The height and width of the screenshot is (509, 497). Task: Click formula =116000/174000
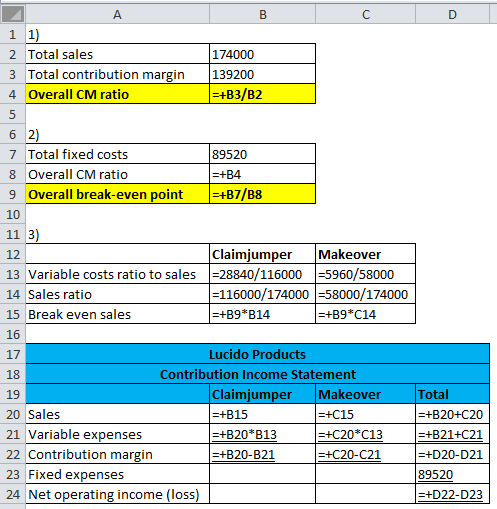click(x=262, y=294)
